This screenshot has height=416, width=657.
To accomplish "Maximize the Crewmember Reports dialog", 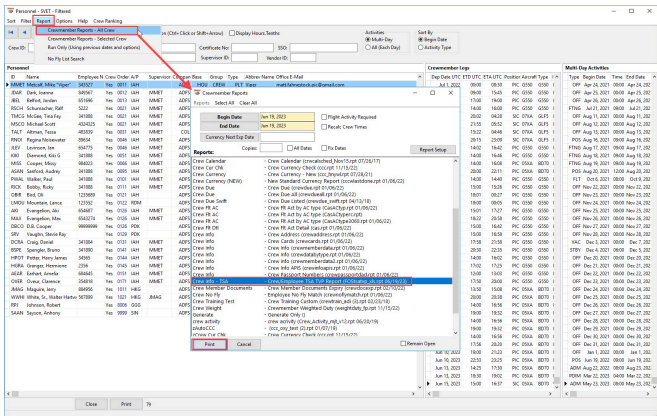I will 432,93.
